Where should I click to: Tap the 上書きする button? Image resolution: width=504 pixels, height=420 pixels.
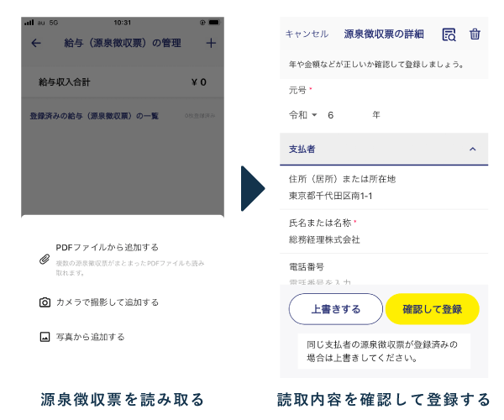click(x=335, y=309)
